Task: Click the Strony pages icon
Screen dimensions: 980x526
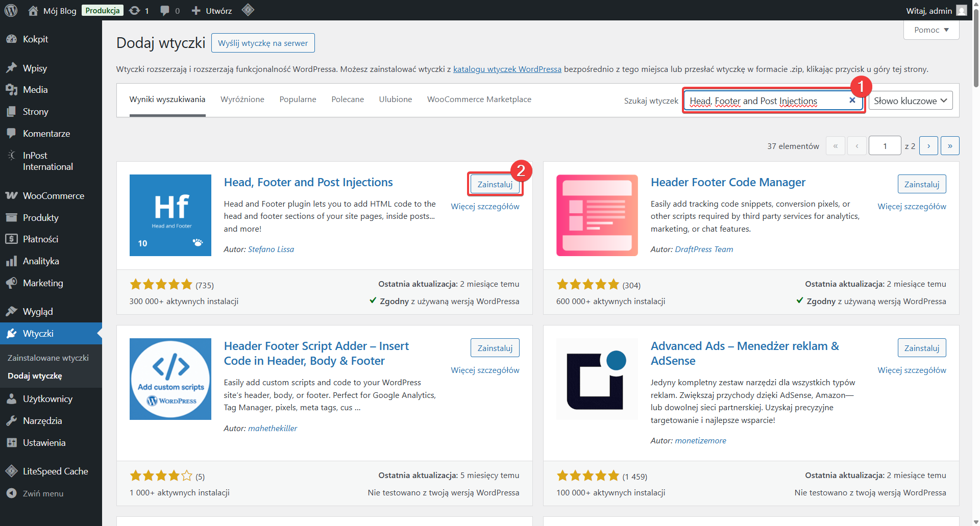Action: (x=11, y=112)
